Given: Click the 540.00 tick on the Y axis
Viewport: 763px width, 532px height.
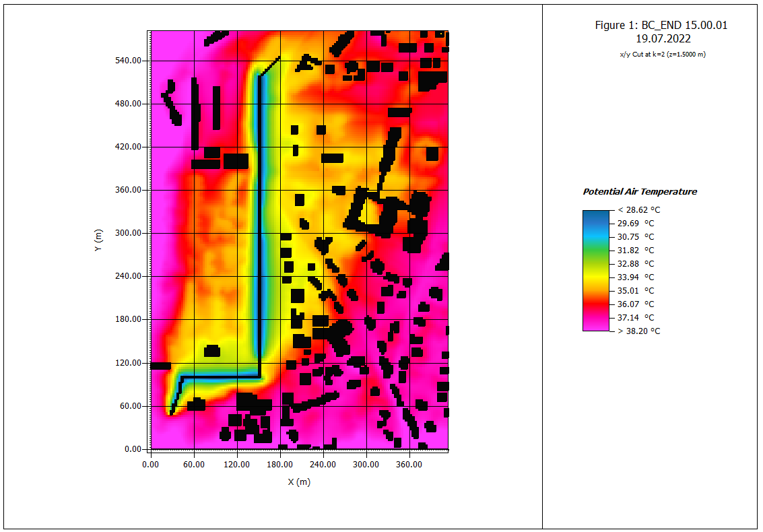Looking at the screenshot, I should (129, 61).
